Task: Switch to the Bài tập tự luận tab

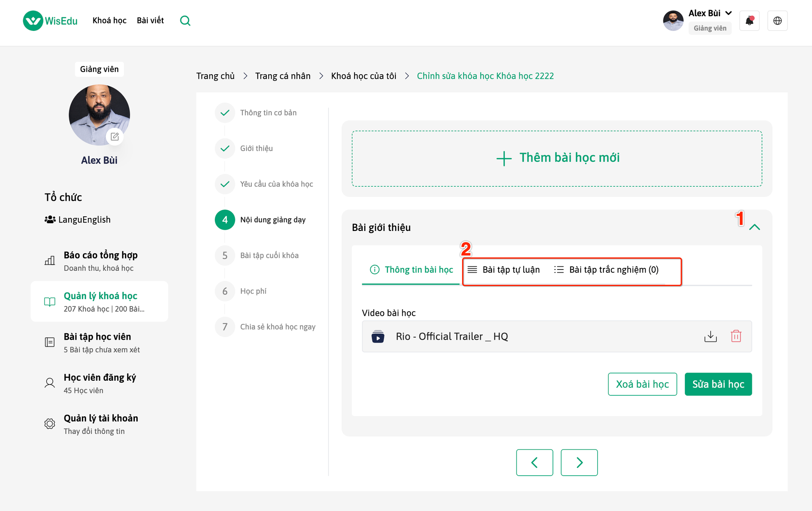Action: coord(504,270)
